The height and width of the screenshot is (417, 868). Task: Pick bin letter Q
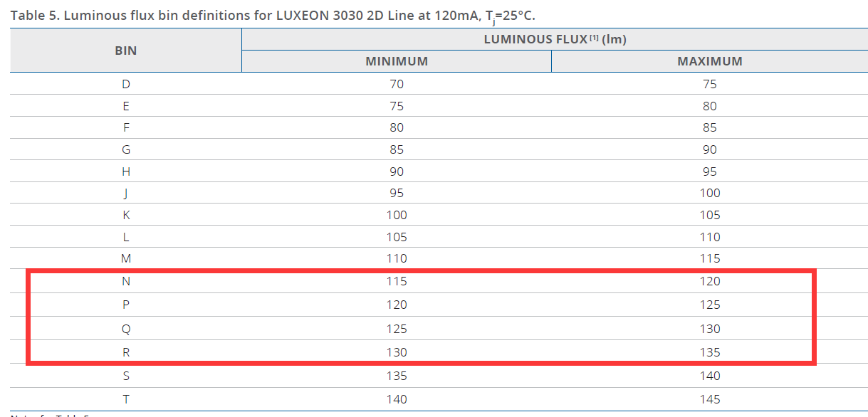click(126, 329)
